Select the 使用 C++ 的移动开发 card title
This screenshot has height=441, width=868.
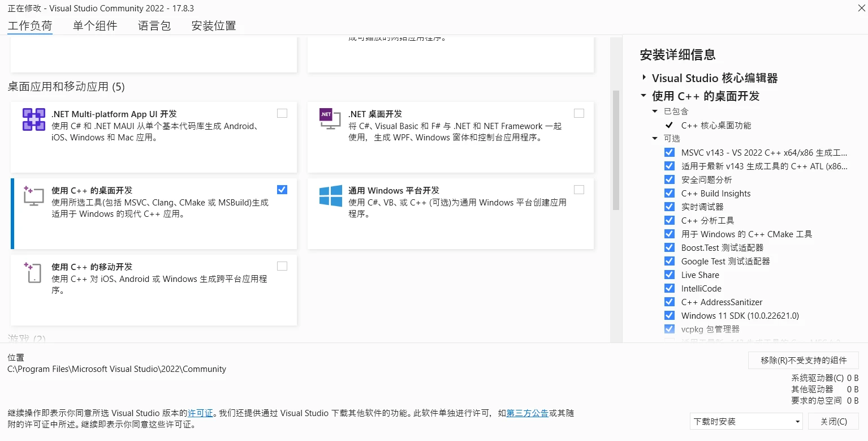92,267
